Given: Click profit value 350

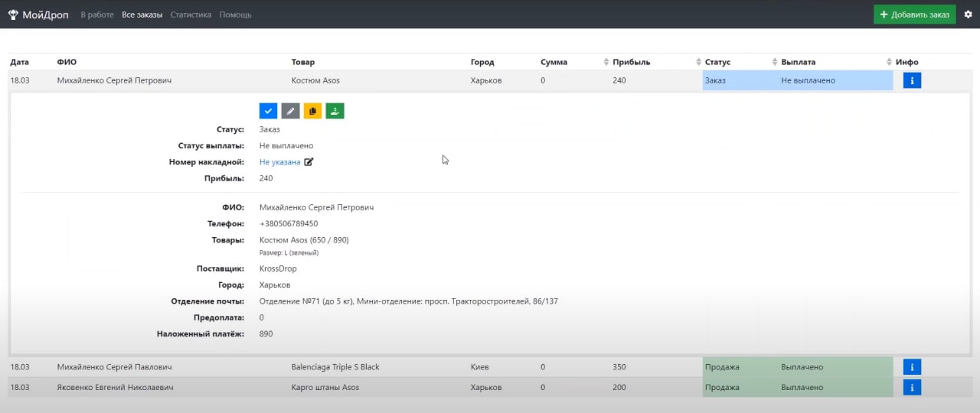Looking at the screenshot, I should coord(619,367).
